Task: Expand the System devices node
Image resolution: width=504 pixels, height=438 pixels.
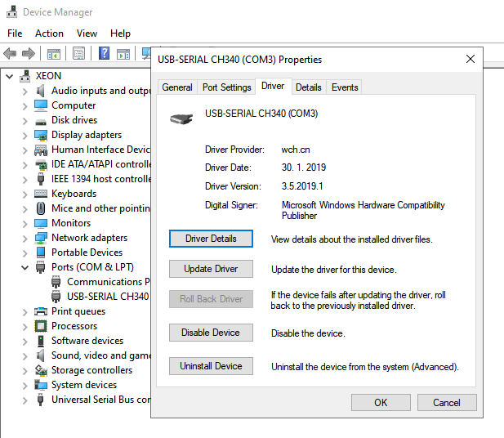Action: pos(25,386)
